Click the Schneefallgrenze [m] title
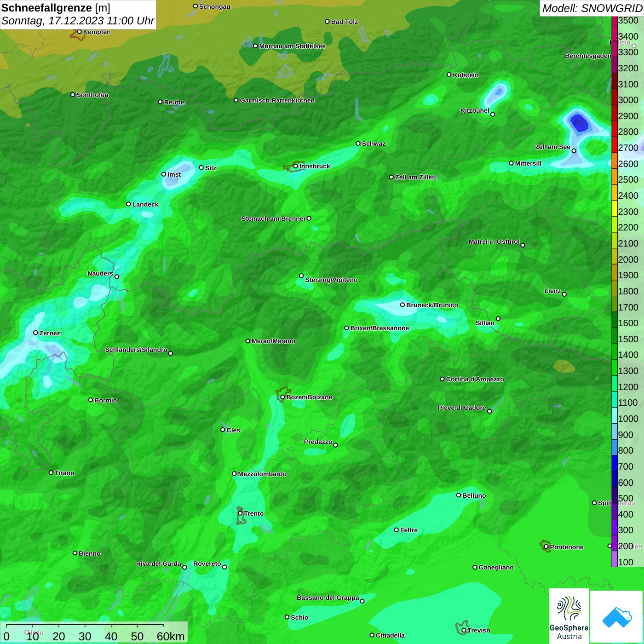This screenshot has width=644, height=644. click(56, 8)
